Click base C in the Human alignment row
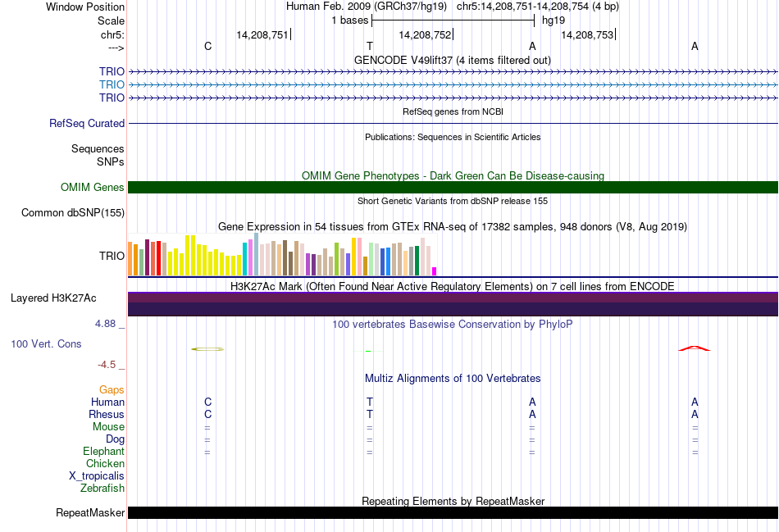The height and width of the screenshot is (532, 779). click(x=207, y=402)
